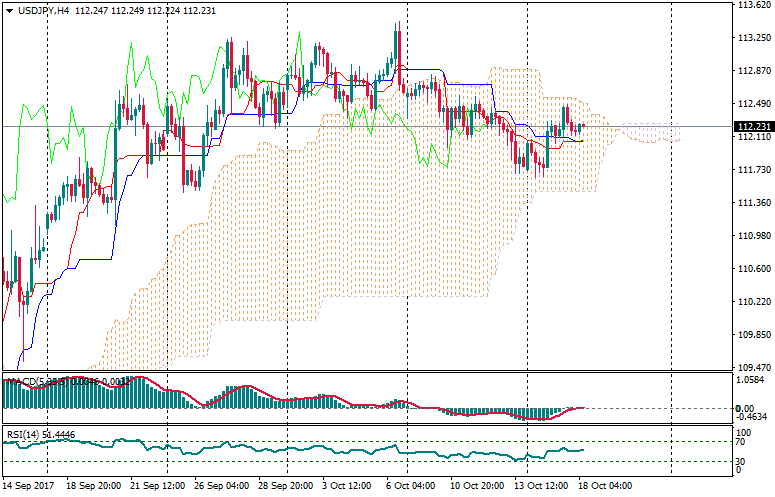775x497 pixels.
Task: Click the 6 Oct 04:00 time label
Action: pos(410,485)
